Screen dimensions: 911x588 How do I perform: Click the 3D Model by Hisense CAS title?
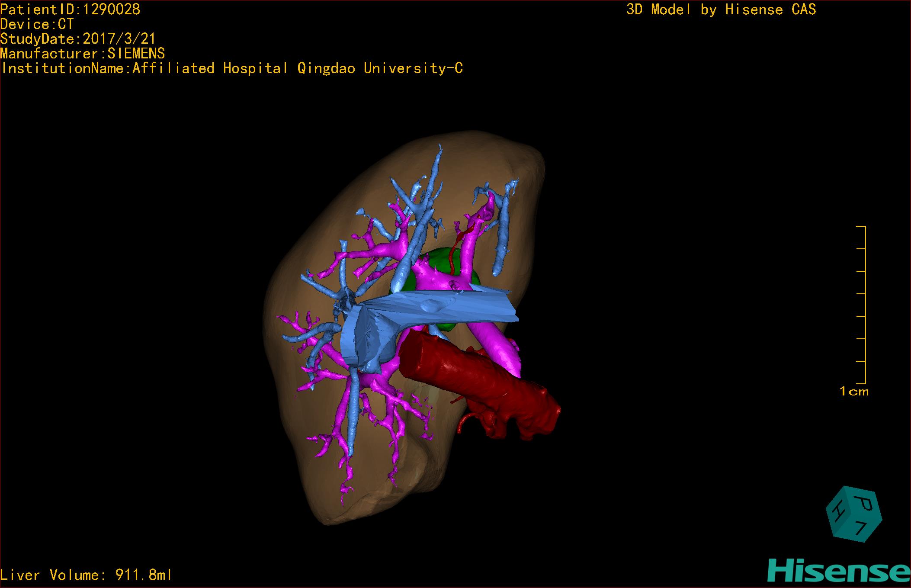[721, 10]
